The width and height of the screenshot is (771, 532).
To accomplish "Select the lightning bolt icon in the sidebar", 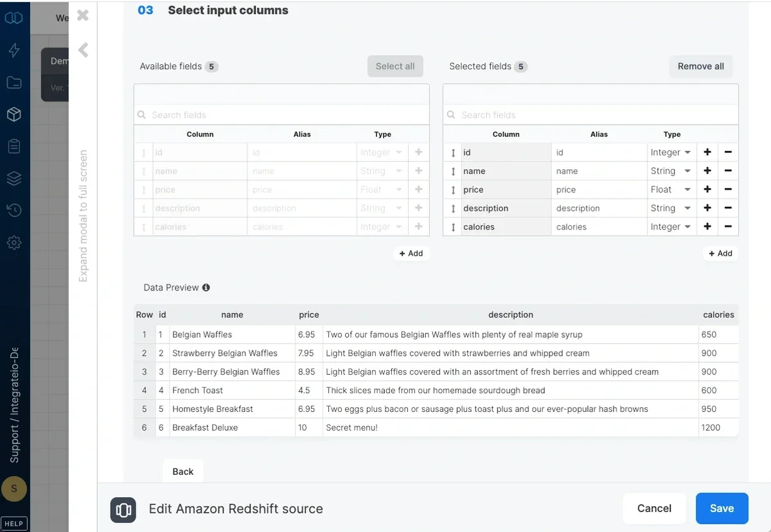I will (x=14, y=50).
